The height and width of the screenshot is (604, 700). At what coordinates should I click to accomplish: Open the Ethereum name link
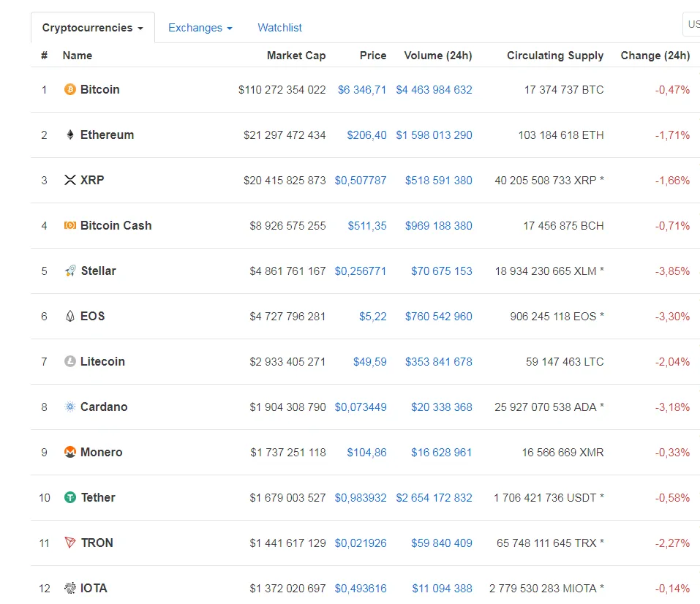pos(107,135)
